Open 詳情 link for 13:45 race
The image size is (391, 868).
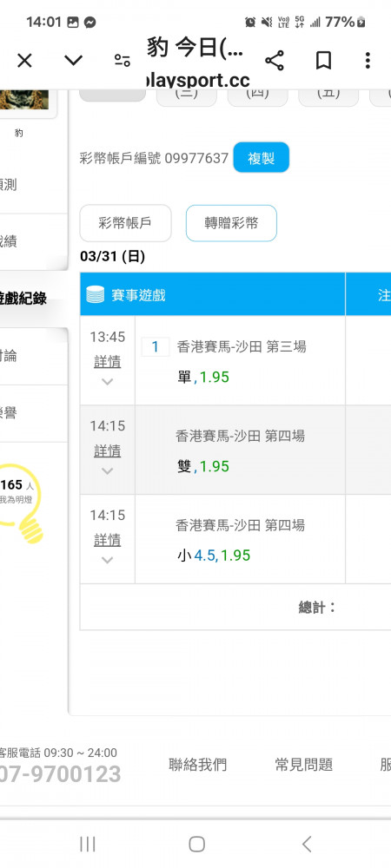pyautogui.click(x=108, y=362)
